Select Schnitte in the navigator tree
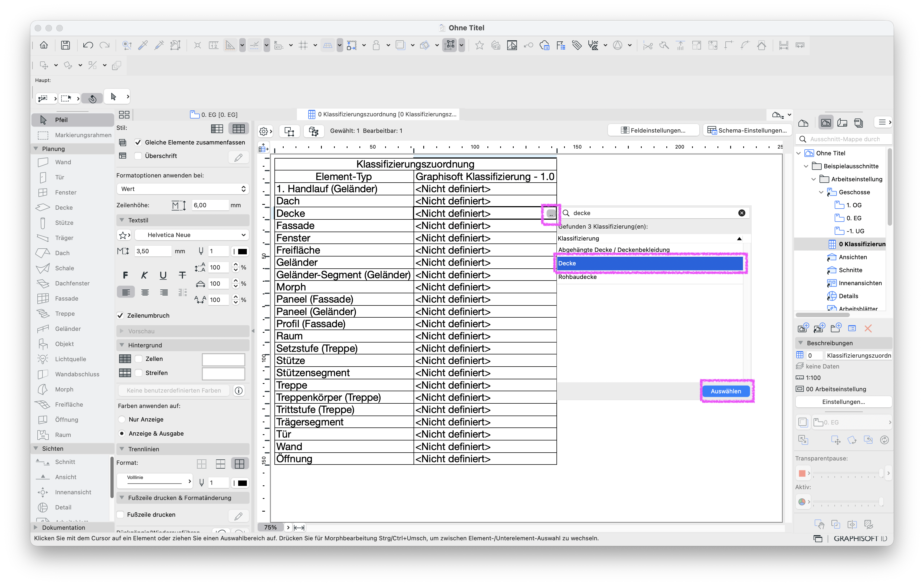This screenshot has height=586, width=924. [x=850, y=270]
